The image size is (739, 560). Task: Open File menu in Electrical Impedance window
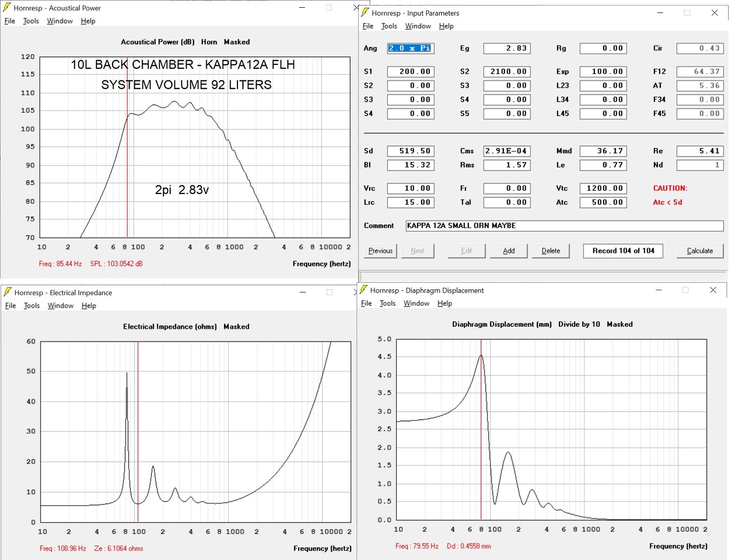10,306
